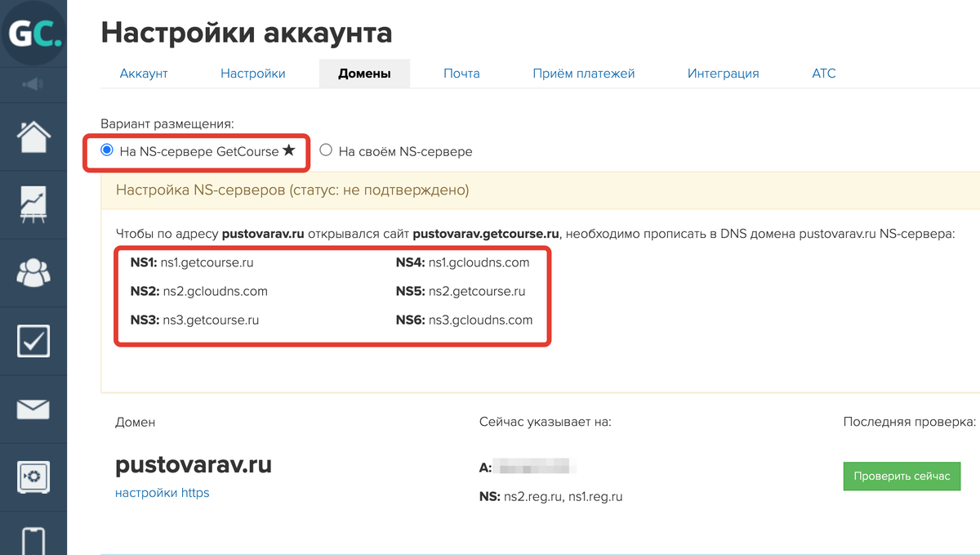This screenshot has width=980, height=555.
Task: Click the 'Сейчас указывает на:' column label
Action: pos(546,422)
